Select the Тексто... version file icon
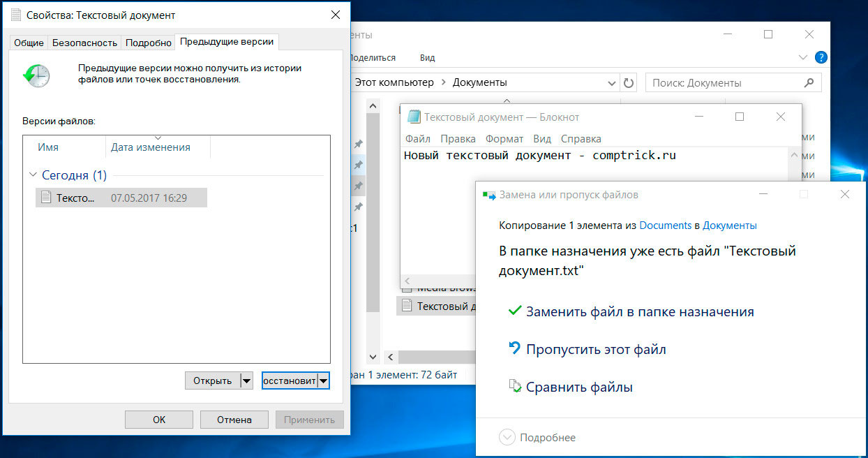This screenshot has width=868, height=458. pos(46,198)
